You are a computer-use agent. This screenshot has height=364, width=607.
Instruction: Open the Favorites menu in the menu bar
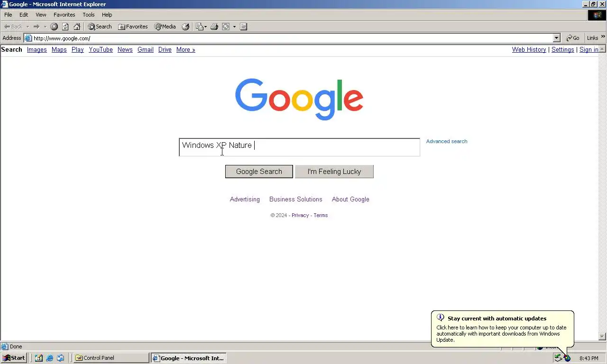tap(64, 15)
